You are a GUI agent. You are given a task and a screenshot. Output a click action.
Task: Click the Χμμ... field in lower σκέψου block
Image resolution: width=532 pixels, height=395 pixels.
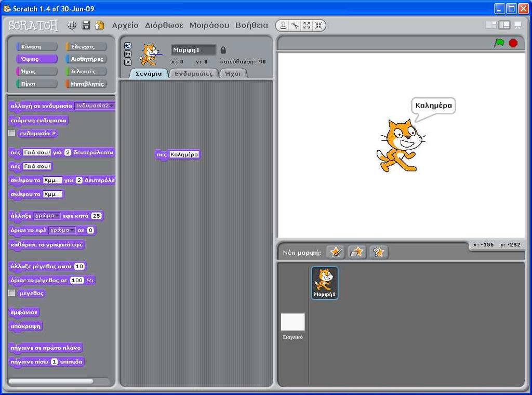(x=52, y=194)
